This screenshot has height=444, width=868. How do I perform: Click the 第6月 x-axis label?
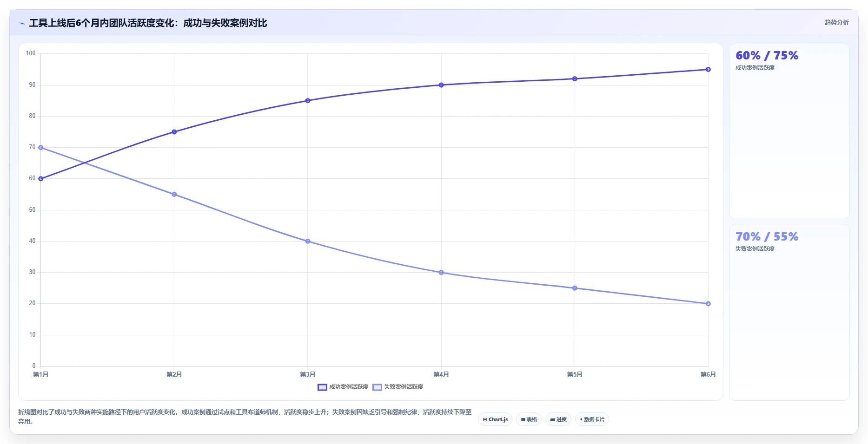(x=708, y=374)
